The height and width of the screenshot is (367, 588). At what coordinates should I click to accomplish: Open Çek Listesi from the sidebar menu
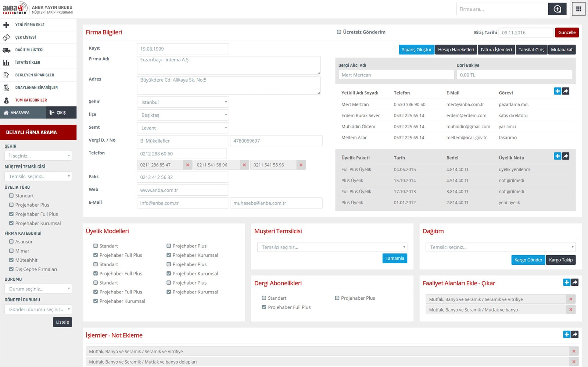point(25,38)
